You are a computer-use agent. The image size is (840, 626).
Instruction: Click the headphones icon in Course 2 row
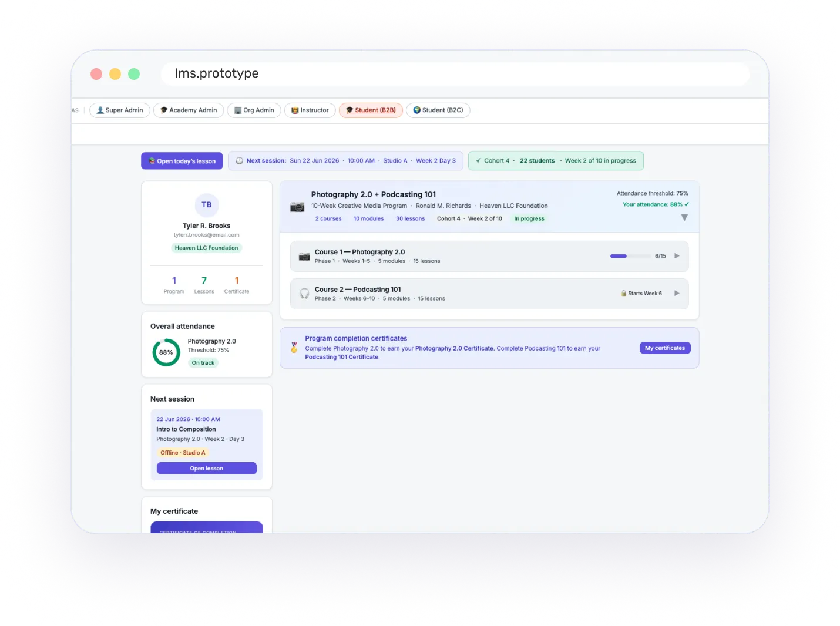(304, 294)
